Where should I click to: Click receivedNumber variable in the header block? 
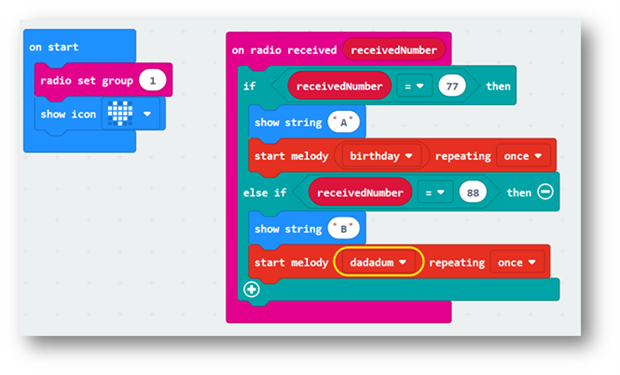click(x=394, y=50)
